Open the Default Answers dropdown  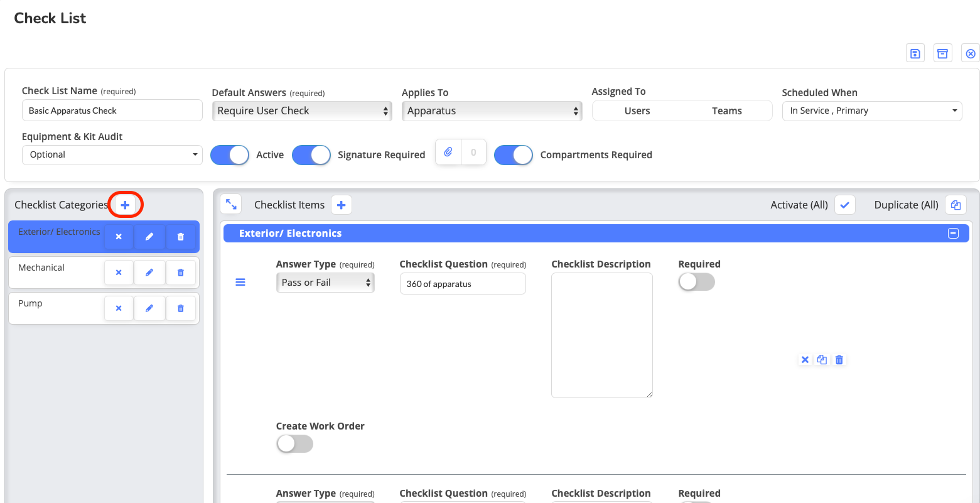point(302,111)
